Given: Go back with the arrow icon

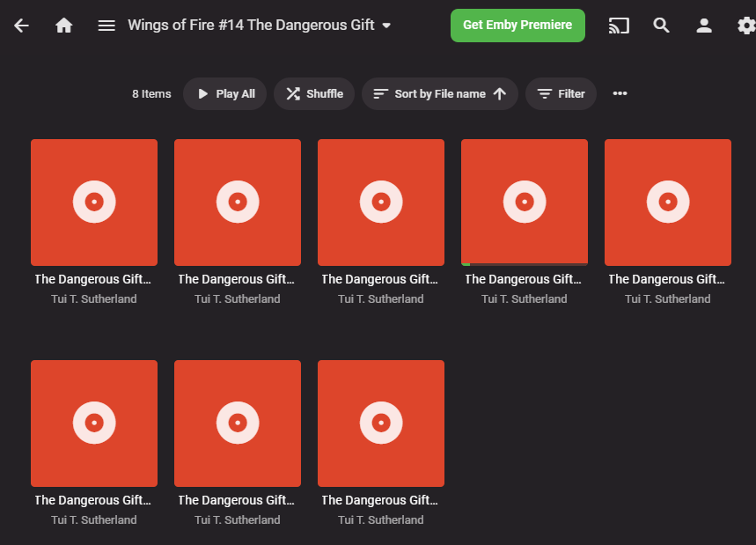Looking at the screenshot, I should (22, 25).
